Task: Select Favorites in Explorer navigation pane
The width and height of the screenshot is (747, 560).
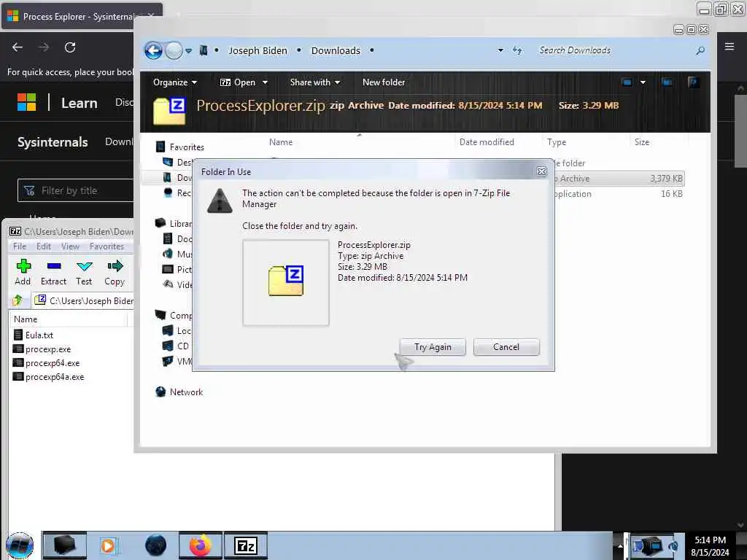Action: coord(186,147)
